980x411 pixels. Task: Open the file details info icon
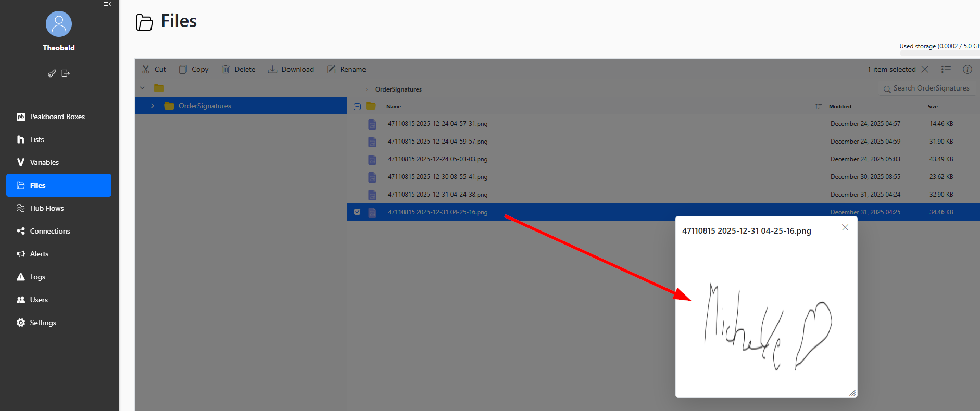[x=967, y=69]
